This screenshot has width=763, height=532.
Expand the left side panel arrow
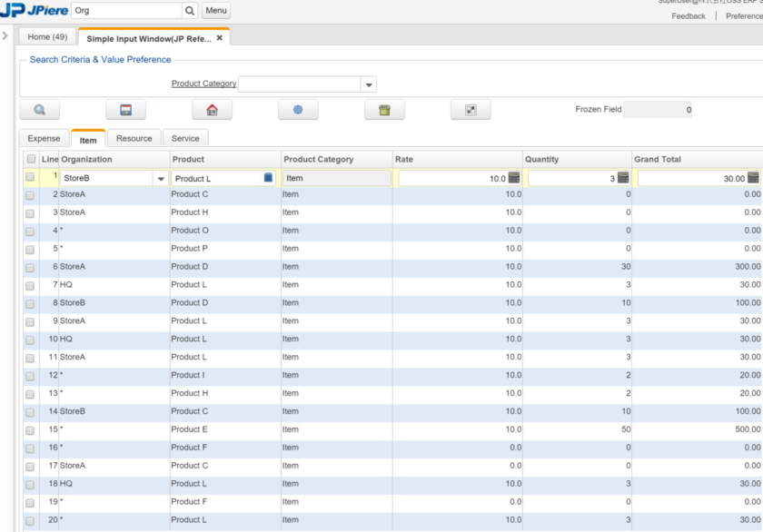pos(5,36)
